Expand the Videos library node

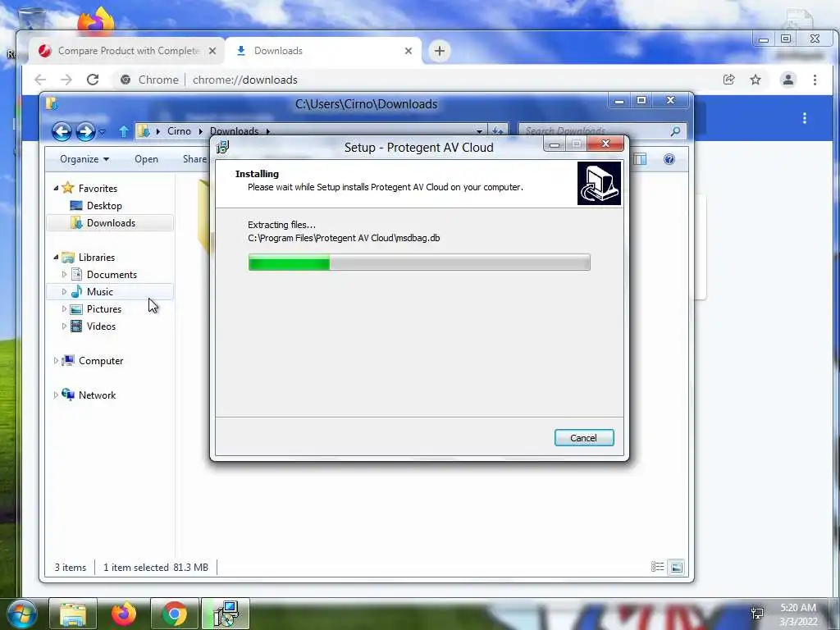click(64, 326)
